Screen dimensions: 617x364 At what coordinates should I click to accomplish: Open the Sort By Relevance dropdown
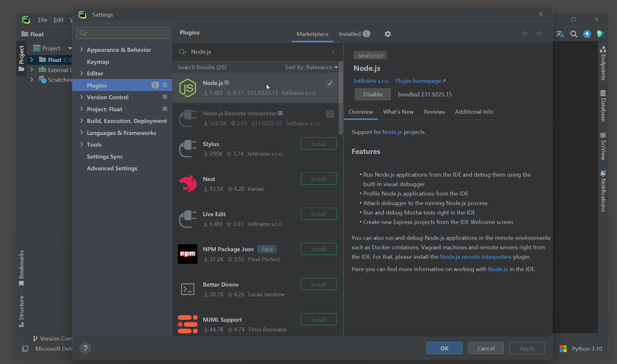311,67
